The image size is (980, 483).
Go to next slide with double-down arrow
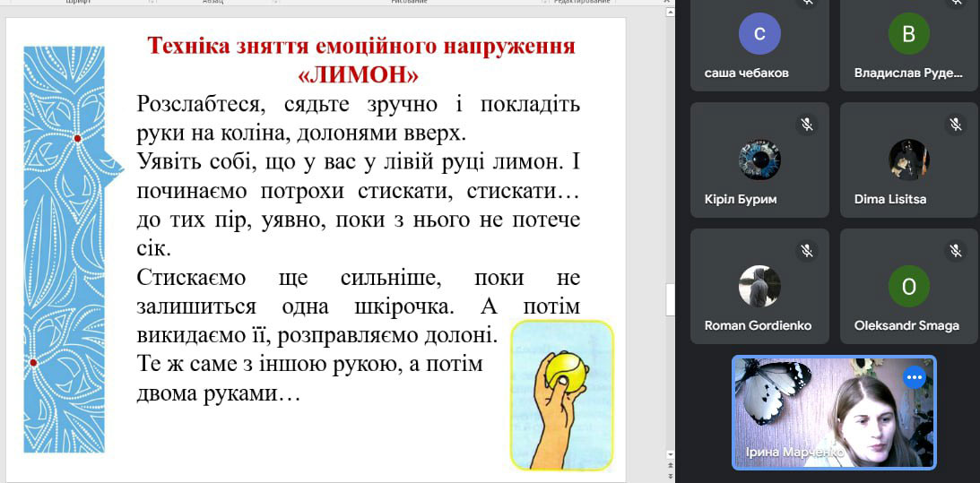671,475
